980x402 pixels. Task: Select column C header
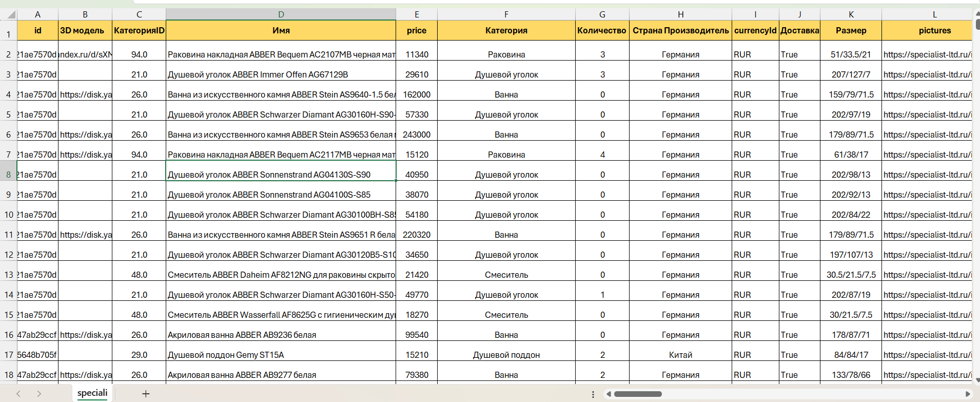click(139, 14)
